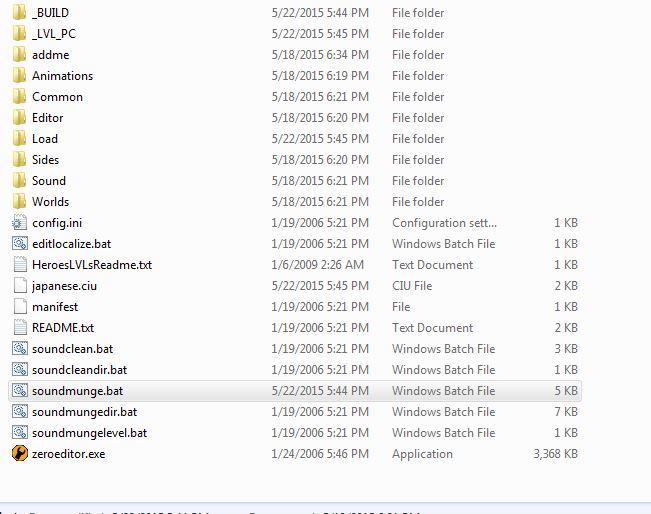The image size is (651, 514).
Task: Select the file name soundmungedir.bat
Action: [85, 412]
